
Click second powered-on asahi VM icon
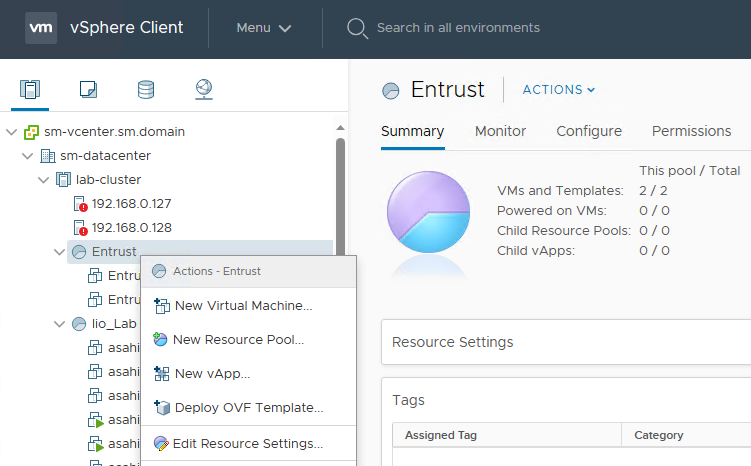[x=95, y=444]
